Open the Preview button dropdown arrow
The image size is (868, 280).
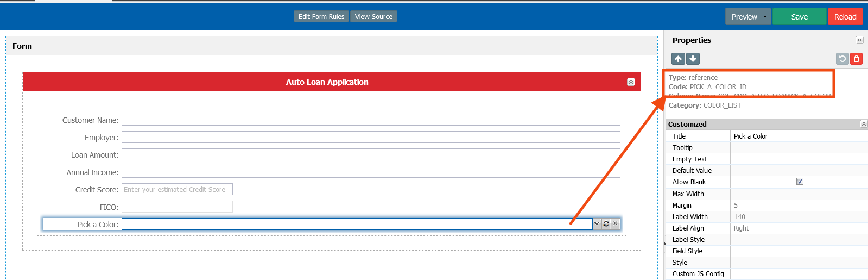[765, 17]
